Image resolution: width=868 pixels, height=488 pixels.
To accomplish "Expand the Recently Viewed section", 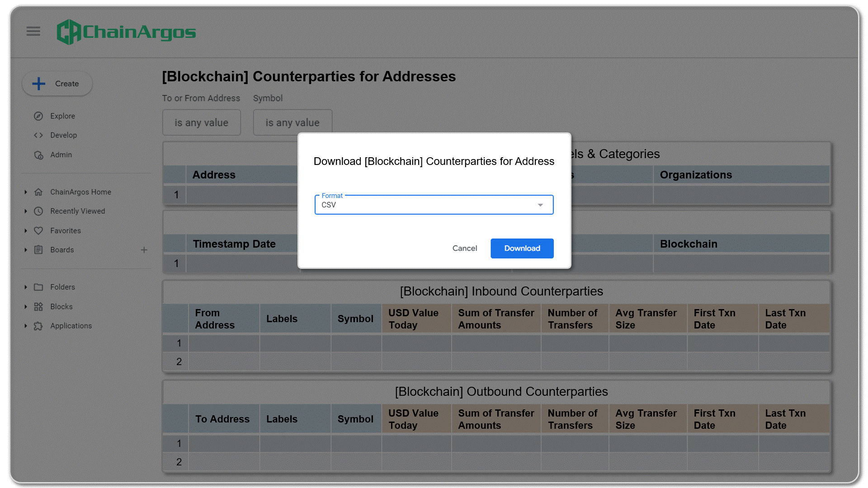I will tap(26, 211).
